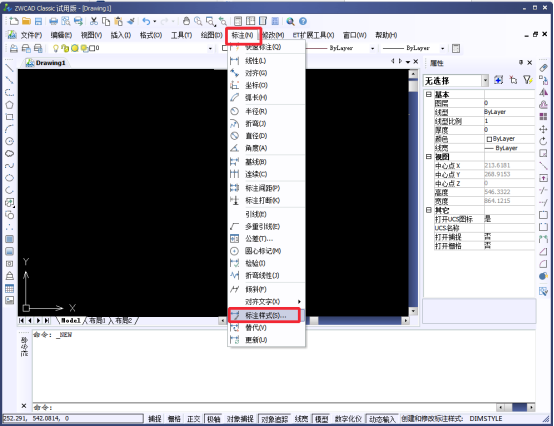Select the Line draw tool in left toolbar
Viewport: 554px width, 426px height.
[9, 68]
